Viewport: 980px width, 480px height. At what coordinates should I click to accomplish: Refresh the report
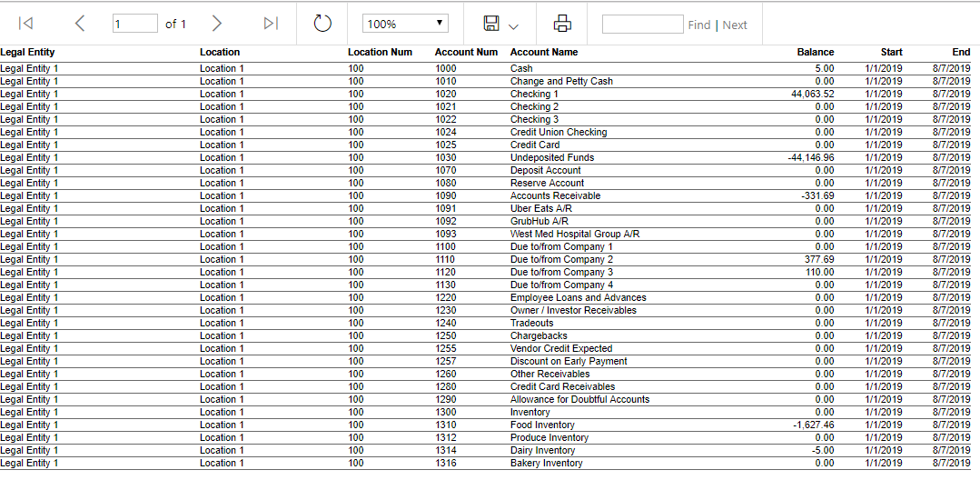coord(322,24)
